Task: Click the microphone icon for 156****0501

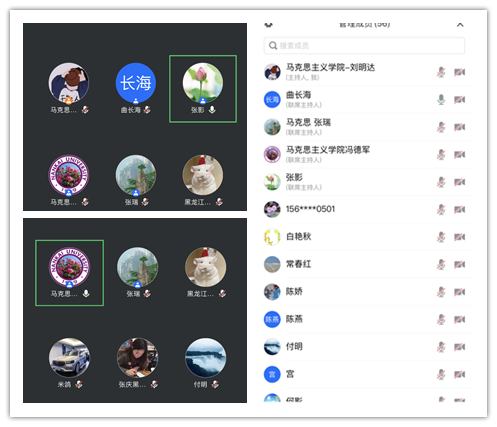Action: (x=441, y=209)
